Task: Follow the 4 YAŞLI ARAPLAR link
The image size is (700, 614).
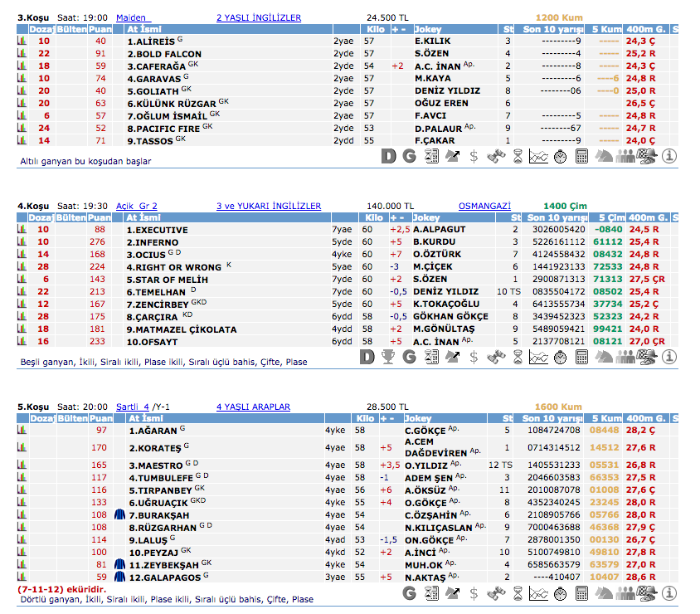Action: click(x=253, y=407)
